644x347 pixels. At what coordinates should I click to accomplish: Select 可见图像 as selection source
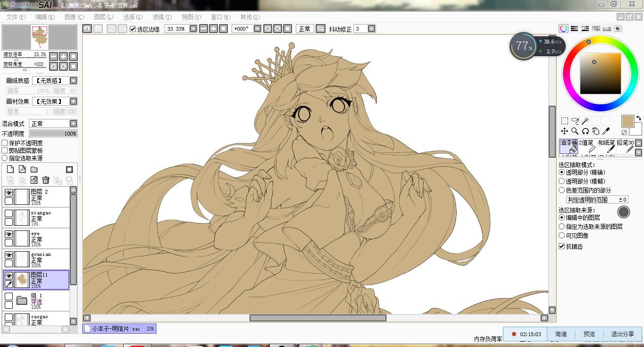(561, 236)
